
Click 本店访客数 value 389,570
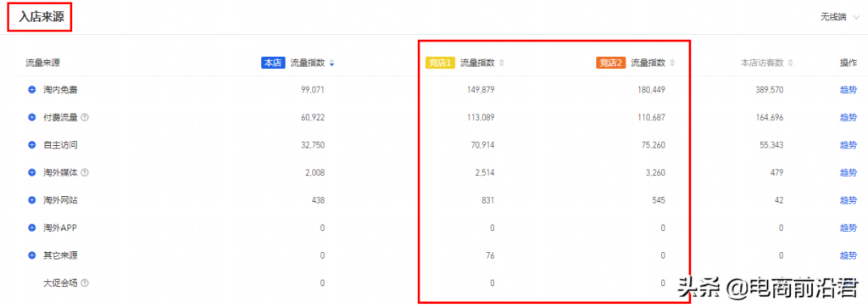click(770, 89)
